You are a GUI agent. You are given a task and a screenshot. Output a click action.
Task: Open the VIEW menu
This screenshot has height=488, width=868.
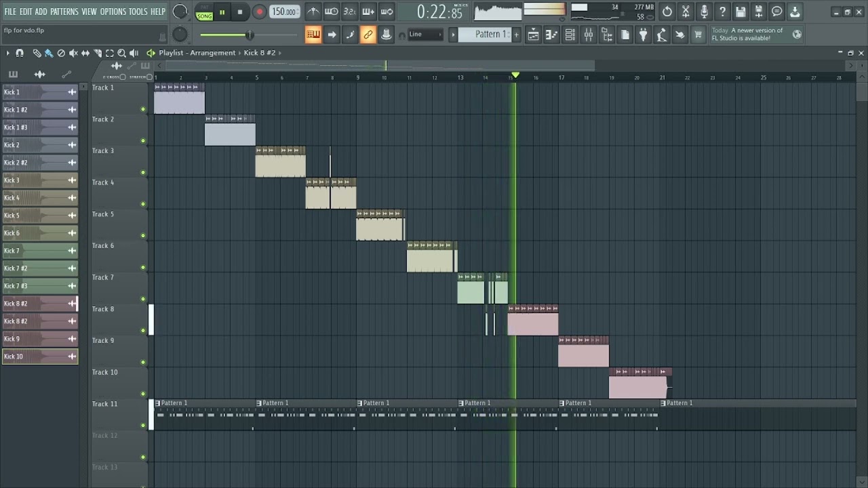click(x=90, y=12)
